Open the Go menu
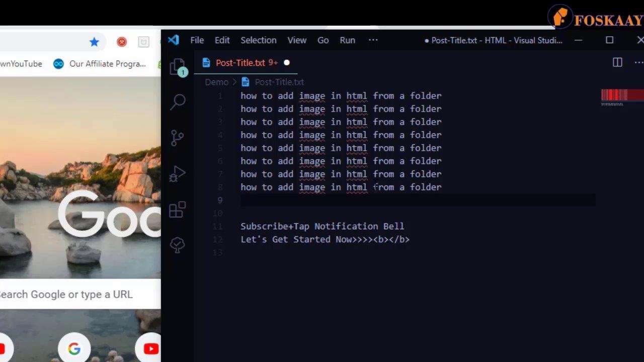 click(x=323, y=40)
